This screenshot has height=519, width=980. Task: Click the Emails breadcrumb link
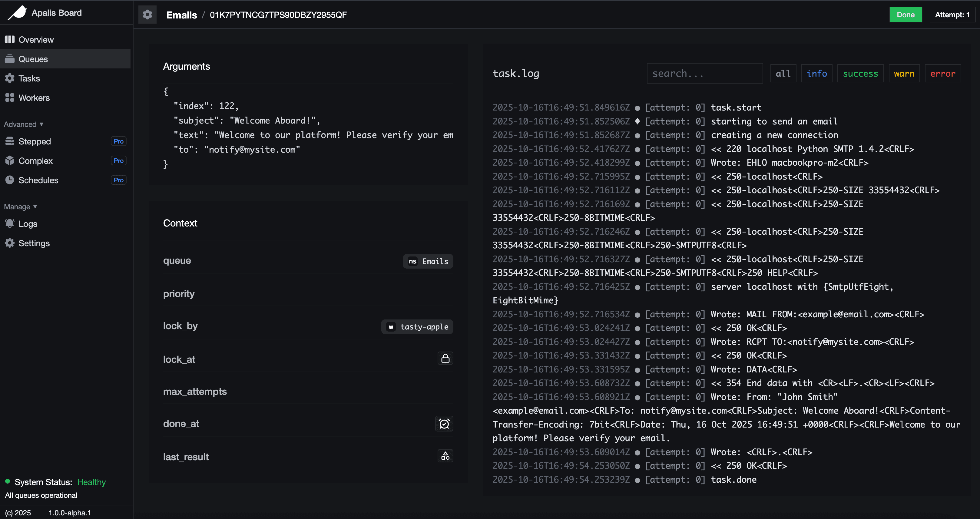coord(181,15)
